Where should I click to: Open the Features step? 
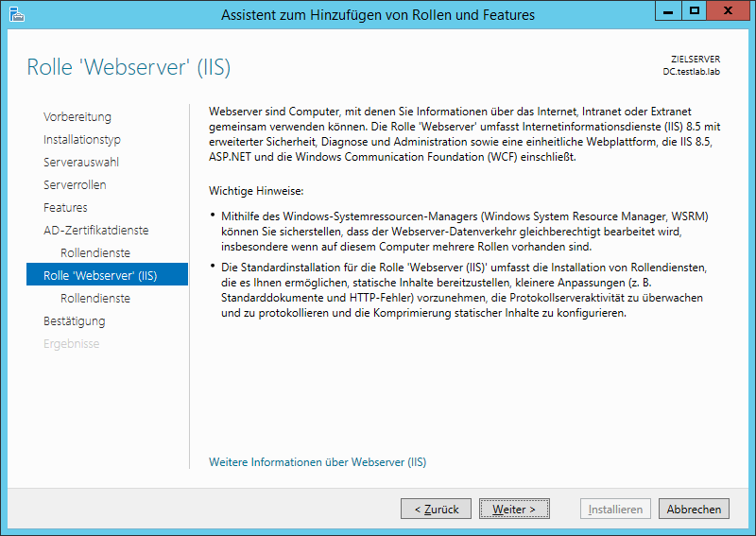pos(65,207)
